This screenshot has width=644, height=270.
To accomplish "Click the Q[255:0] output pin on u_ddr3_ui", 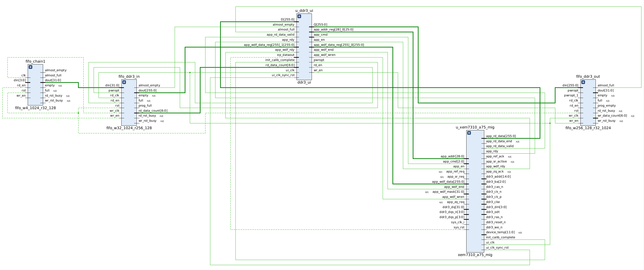I will [x=320, y=24].
